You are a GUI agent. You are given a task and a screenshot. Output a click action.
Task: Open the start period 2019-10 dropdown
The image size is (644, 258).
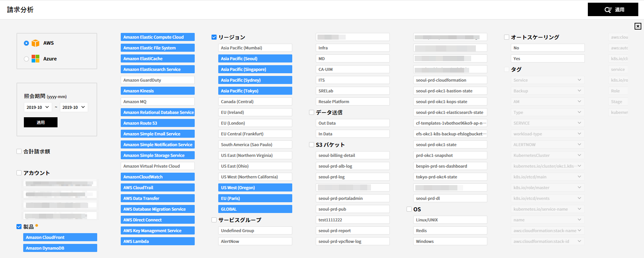[x=38, y=107]
